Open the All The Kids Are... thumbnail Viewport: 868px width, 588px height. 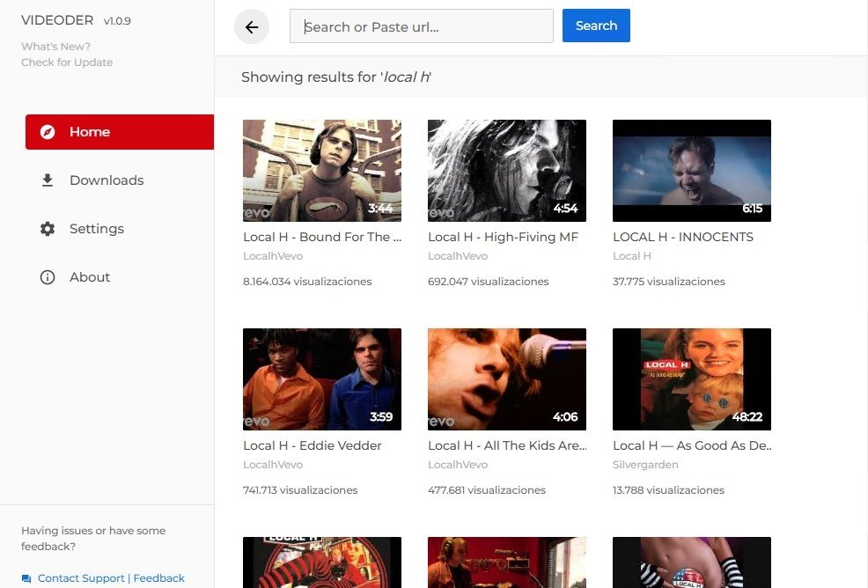(507, 379)
